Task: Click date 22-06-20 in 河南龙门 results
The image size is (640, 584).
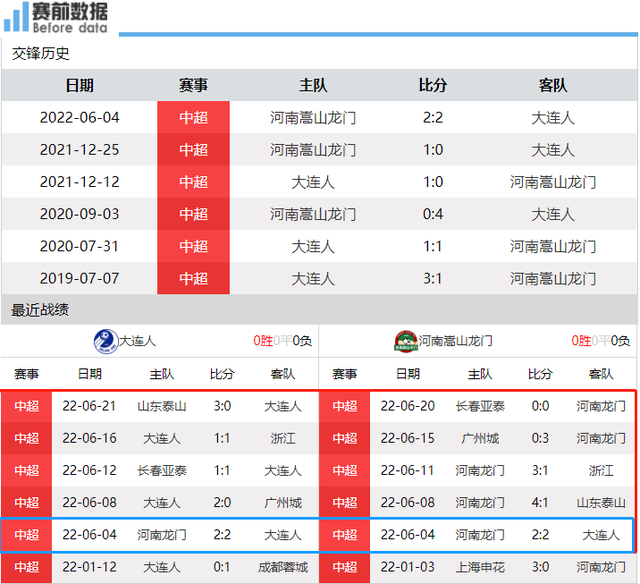Action: (x=407, y=406)
